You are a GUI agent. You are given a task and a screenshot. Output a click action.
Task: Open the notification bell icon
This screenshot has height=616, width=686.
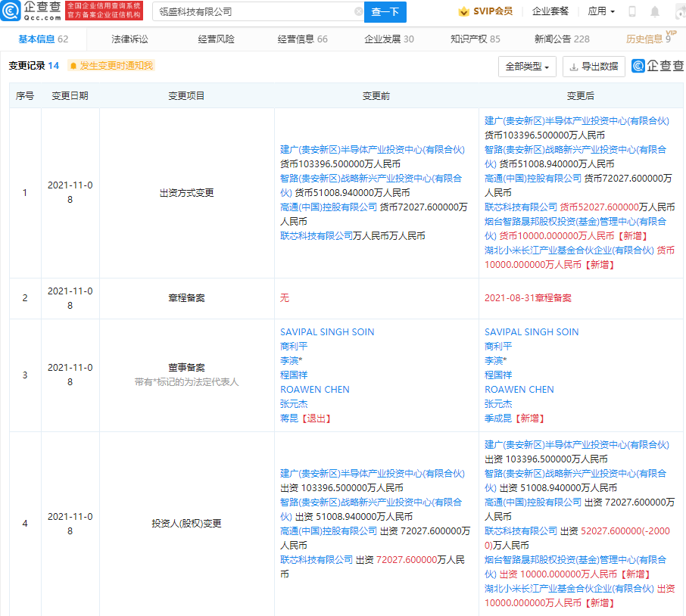tap(655, 11)
